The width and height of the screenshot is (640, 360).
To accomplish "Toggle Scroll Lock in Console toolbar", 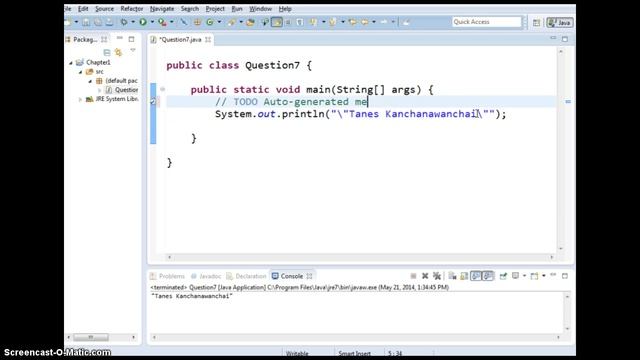I will click(x=464, y=276).
